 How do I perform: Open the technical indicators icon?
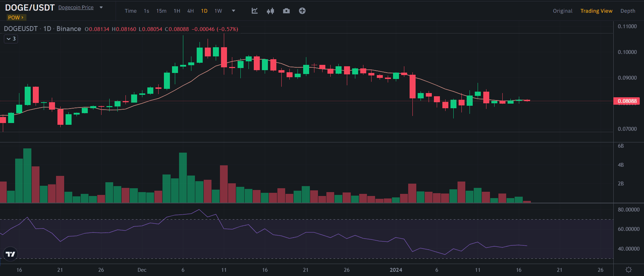pyautogui.click(x=254, y=11)
